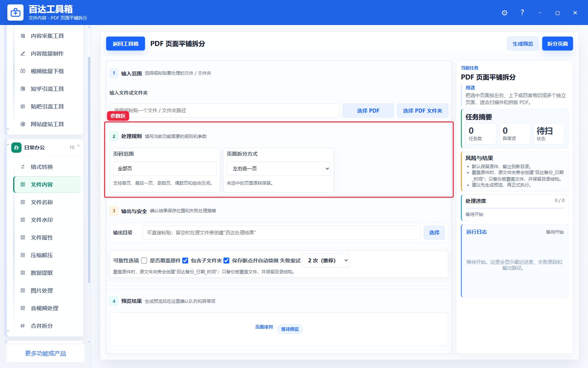Select 内容批量制作 in the sidebar
This screenshot has width=588, height=368.
pos(47,54)
